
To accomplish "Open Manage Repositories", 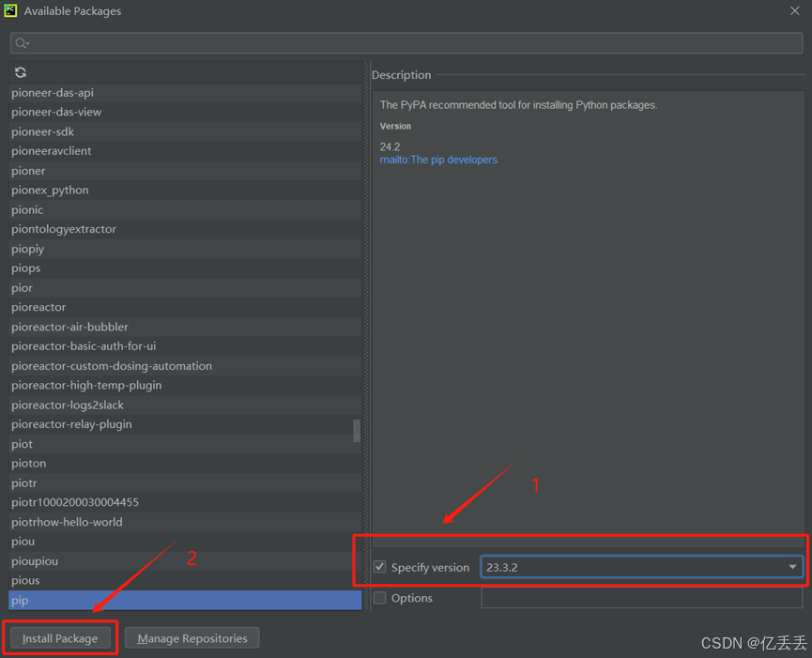I will tap(192, 638).
